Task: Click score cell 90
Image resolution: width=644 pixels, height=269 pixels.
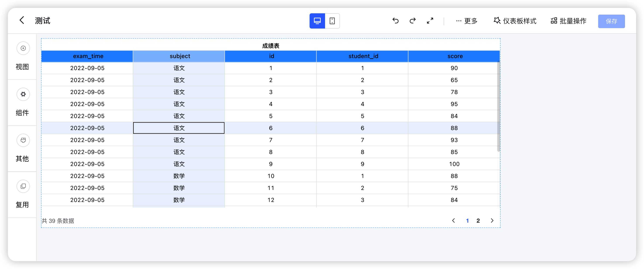Action: click(454, 68)
